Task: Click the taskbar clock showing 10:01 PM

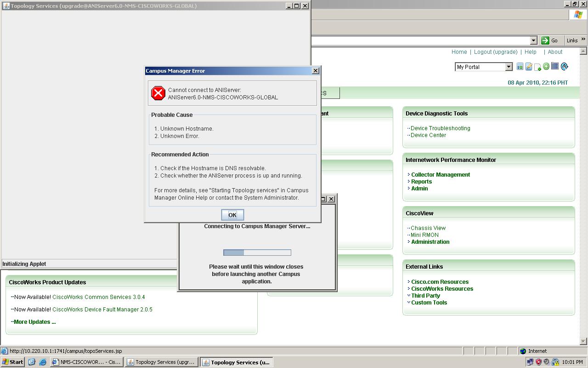Action: [x=572, y=362]
